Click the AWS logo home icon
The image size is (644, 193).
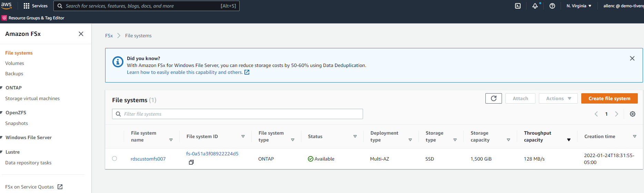coord(7,6)
